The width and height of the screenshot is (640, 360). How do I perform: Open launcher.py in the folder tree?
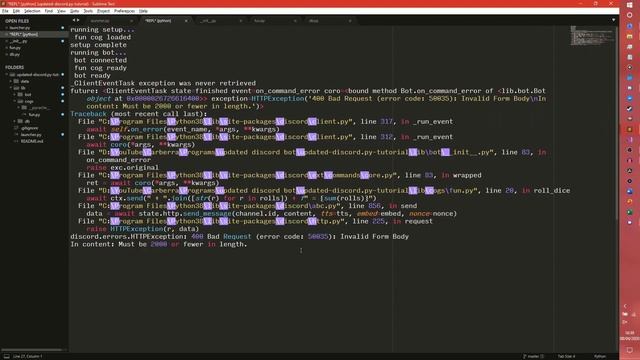coord(31,135)
